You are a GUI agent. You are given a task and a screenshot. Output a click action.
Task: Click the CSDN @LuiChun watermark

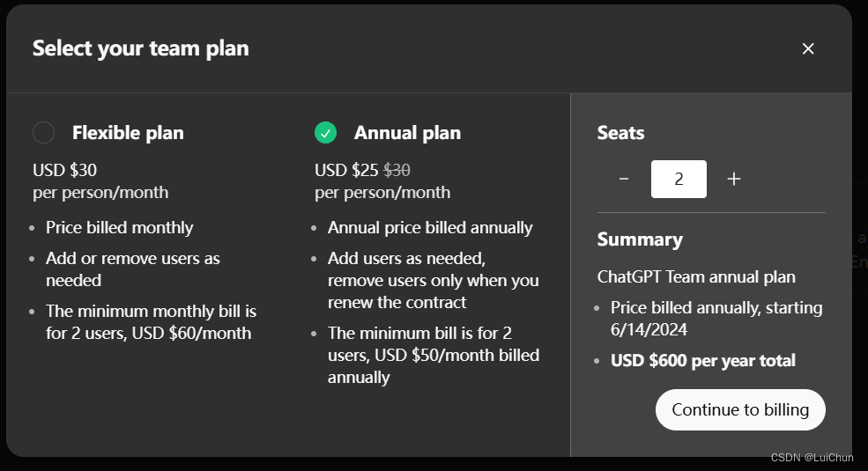(812, 458)
